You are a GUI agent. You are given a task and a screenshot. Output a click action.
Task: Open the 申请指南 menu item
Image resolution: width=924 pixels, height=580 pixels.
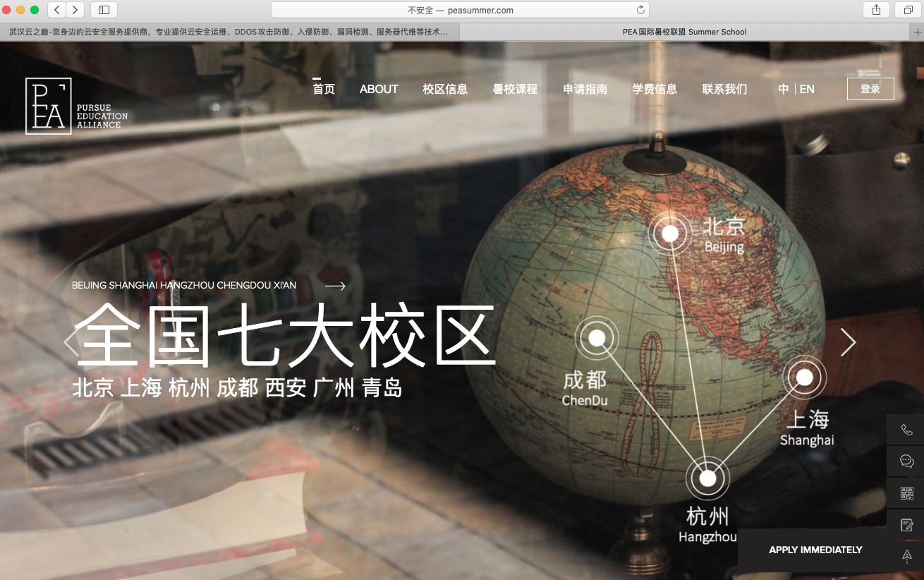coord(585,89)
